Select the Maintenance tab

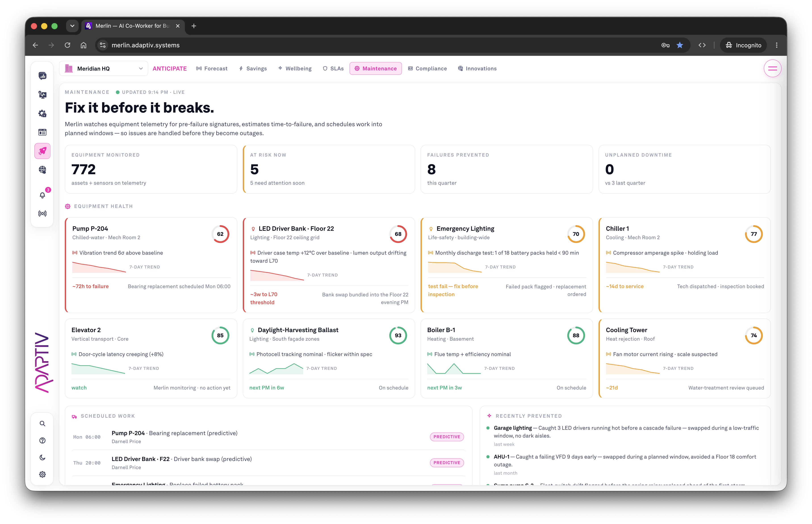(x=376, y=68)
